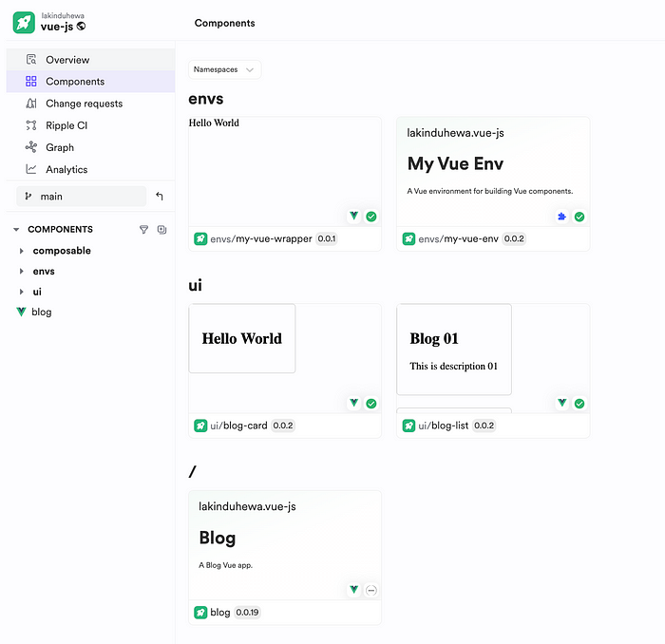The image size is (665, 644).
Task: Click the Change requests icon
Action: click(x=31, y=104)
